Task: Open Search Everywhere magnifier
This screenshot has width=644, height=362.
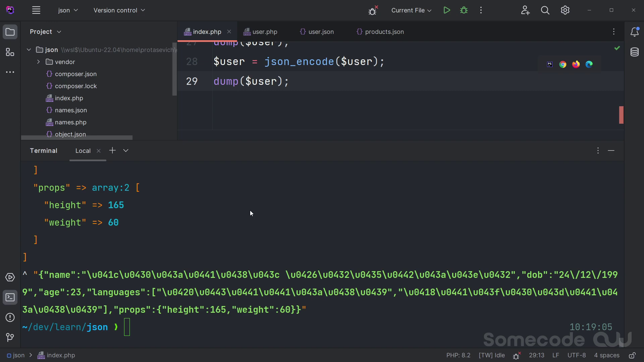Action: [545, 10]
